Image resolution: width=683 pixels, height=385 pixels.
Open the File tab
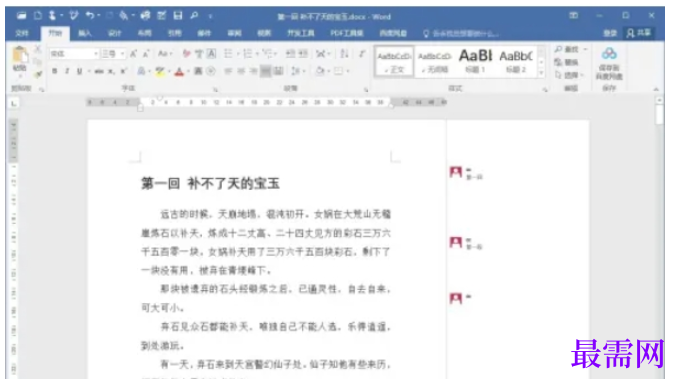21,34
